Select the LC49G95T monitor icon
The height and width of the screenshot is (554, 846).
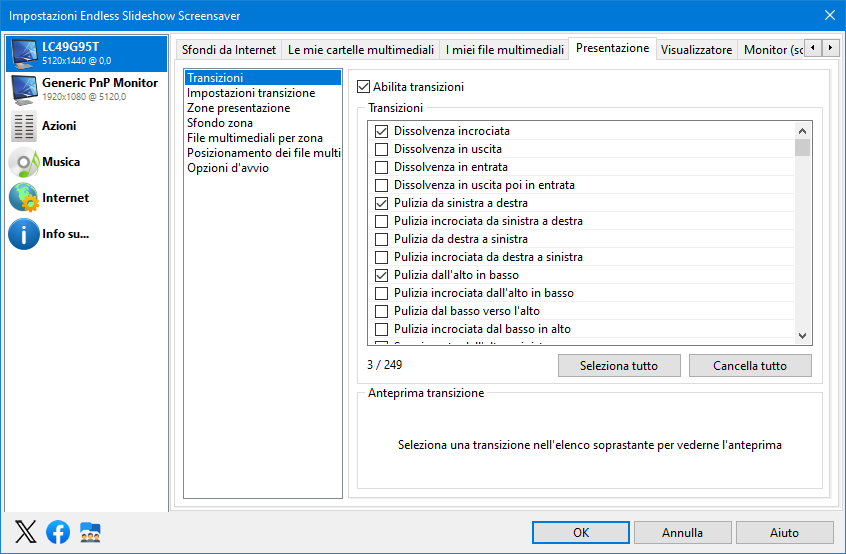click(24, 53)
